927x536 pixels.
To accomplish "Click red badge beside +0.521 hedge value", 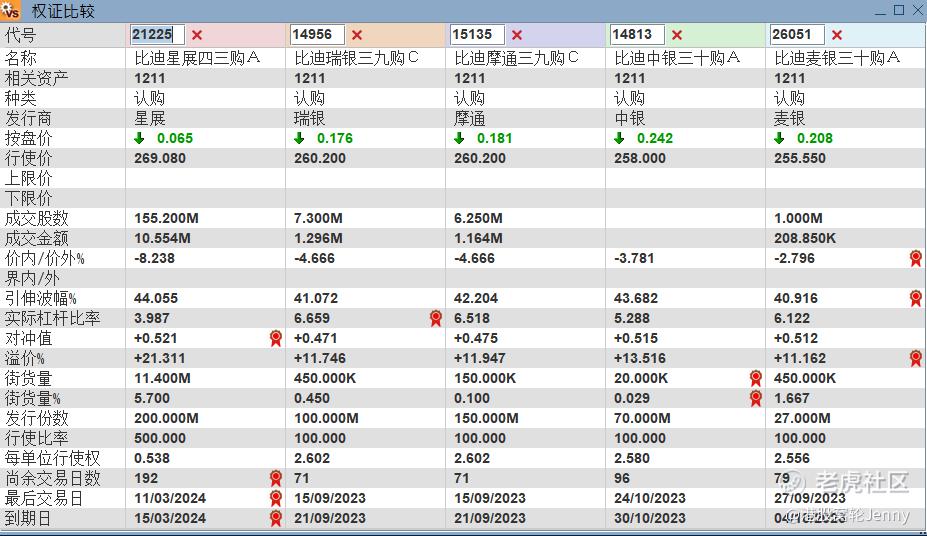I will 275,338.
